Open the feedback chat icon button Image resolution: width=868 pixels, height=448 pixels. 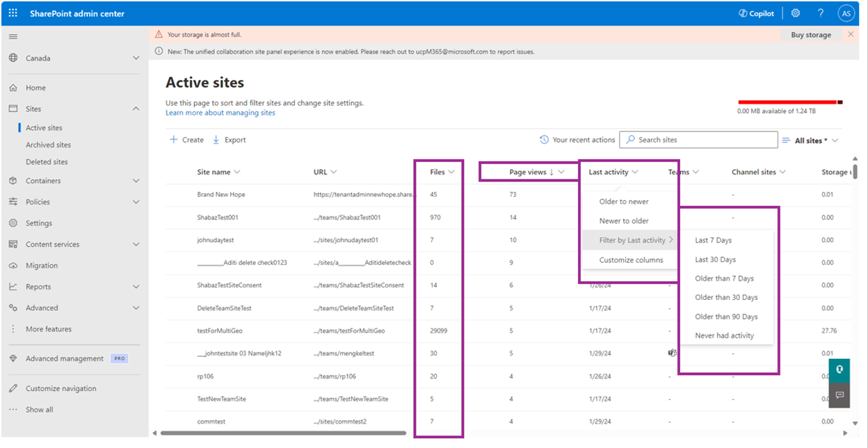point(839,394)
